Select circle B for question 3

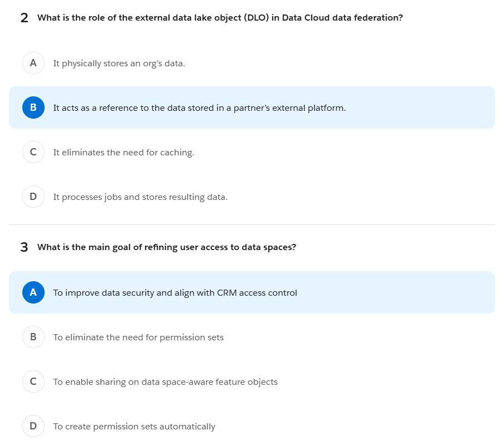(33, 337)
